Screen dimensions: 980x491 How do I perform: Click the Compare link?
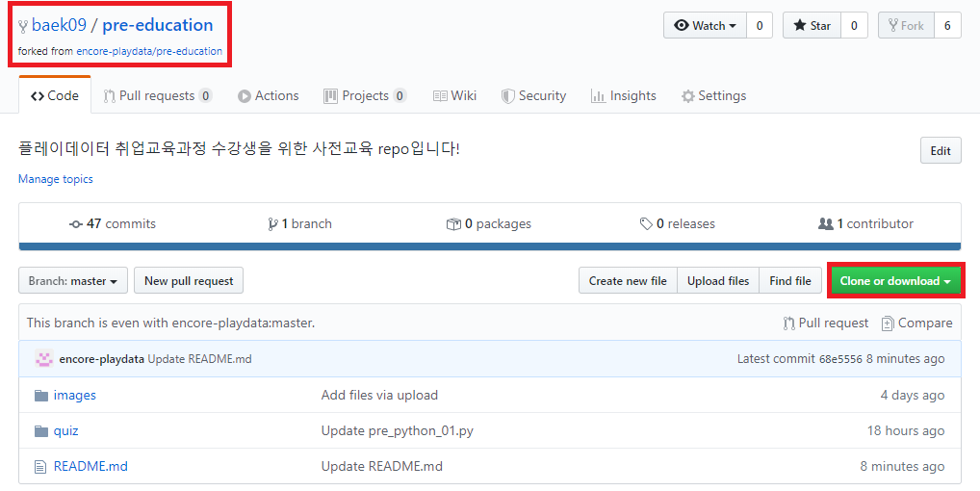pos(916,323)
